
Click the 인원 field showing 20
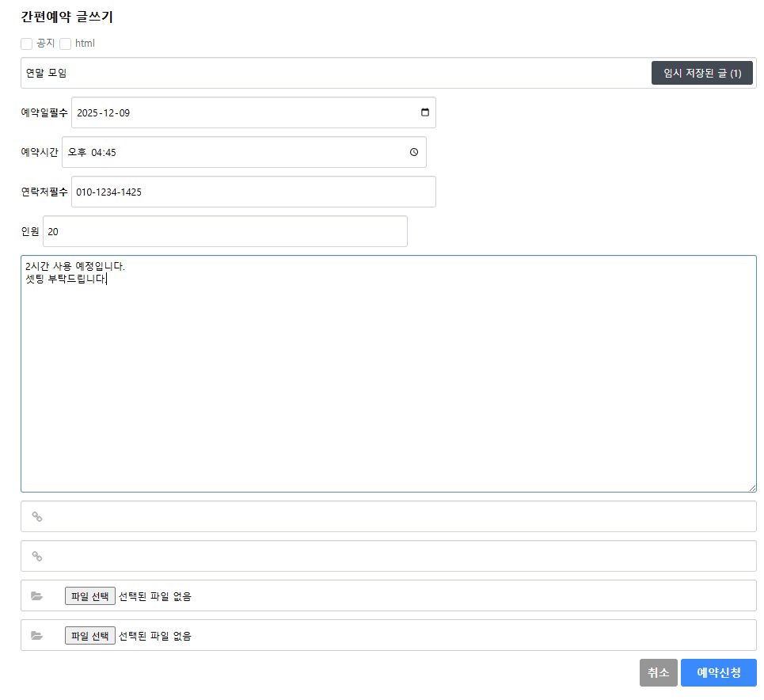tap(225, 231)
